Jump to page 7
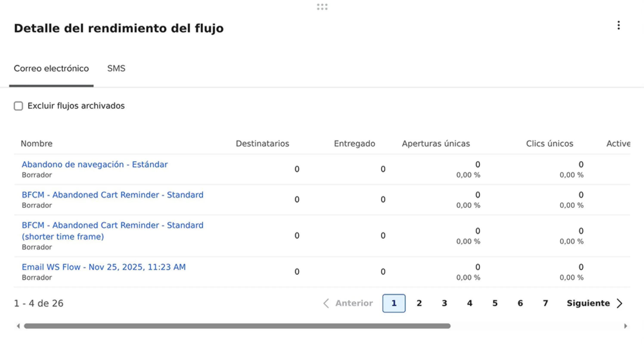The image size is (644, 344). 545,303
